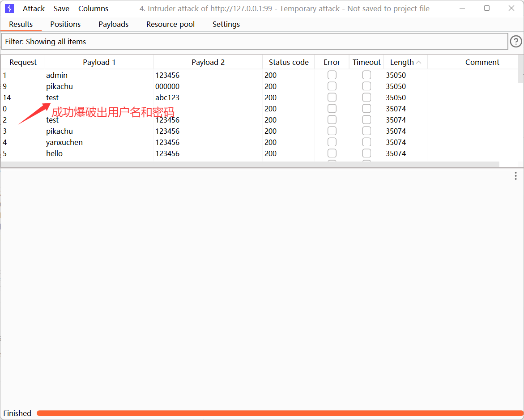524x420 pixels.
Task: Minimize the Intruder attack window
Action: tap(462, 8)
